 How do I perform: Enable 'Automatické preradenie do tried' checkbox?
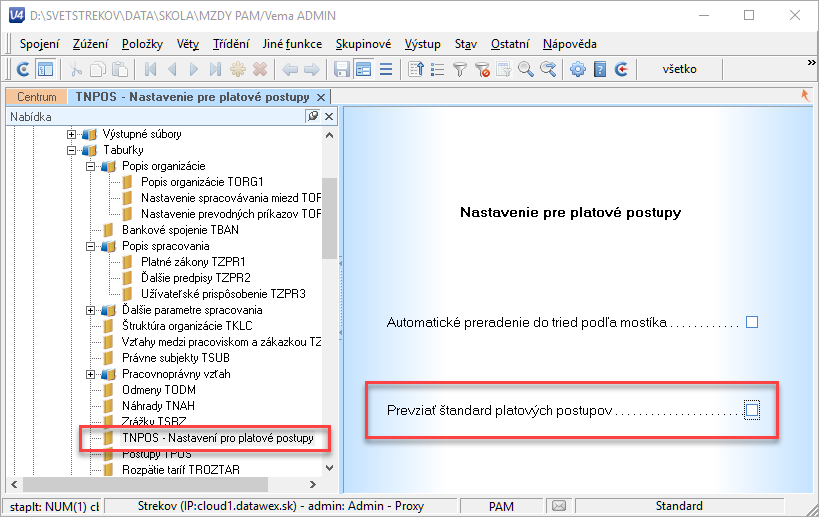(x=752, y=322)
